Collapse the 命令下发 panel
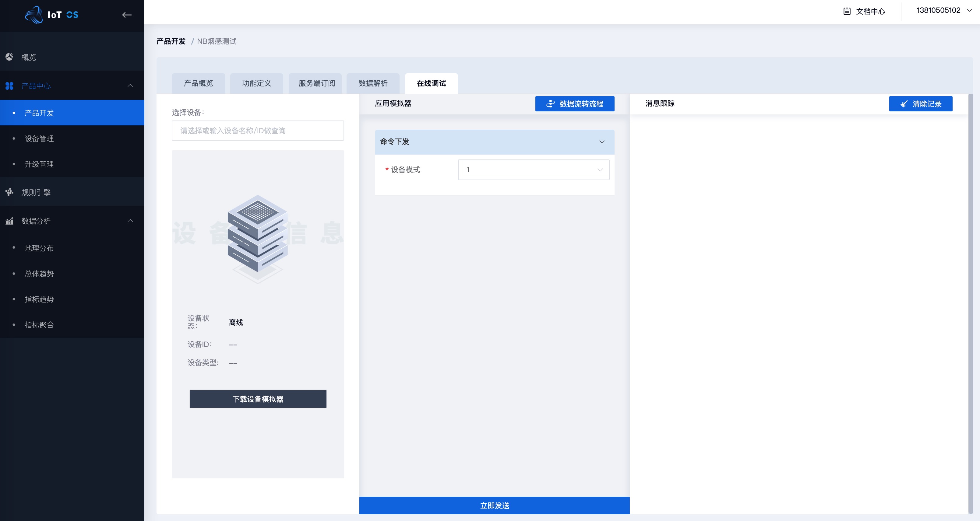 pos(601,142)
